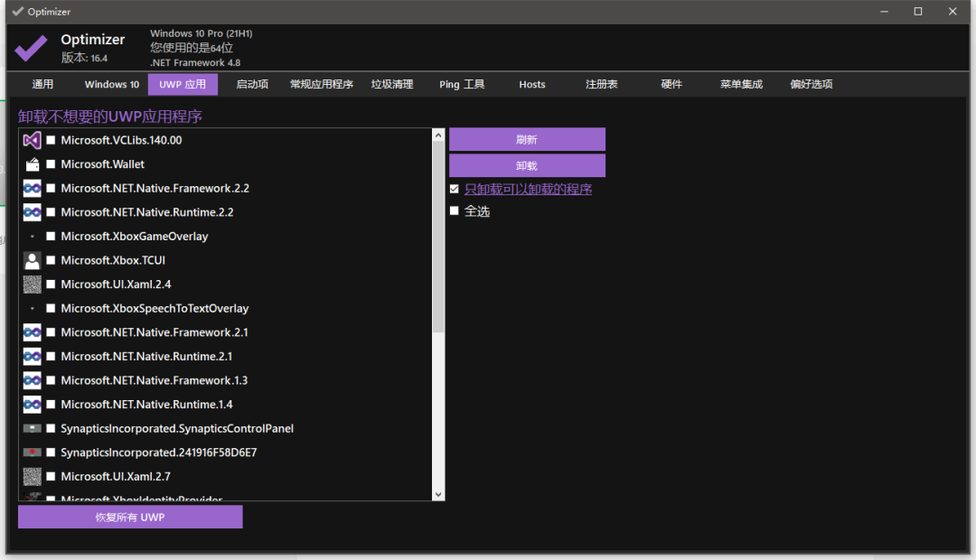Select Microsoft.NET.Native.Framework.2.1 row text
976x560 pixels.
(155, 332)
